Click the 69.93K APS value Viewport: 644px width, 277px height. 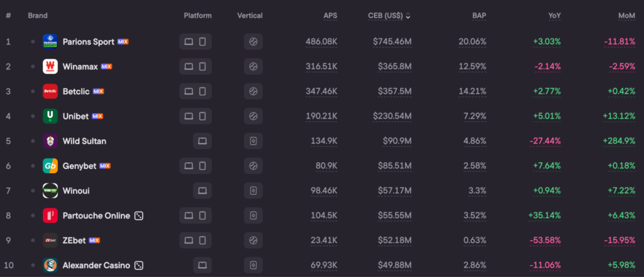pos(324,266)
